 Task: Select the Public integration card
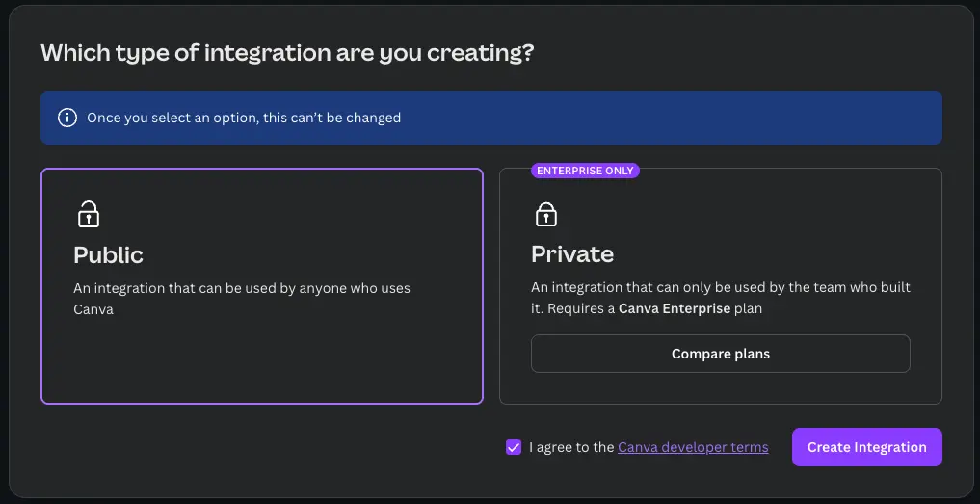point(262,286)
